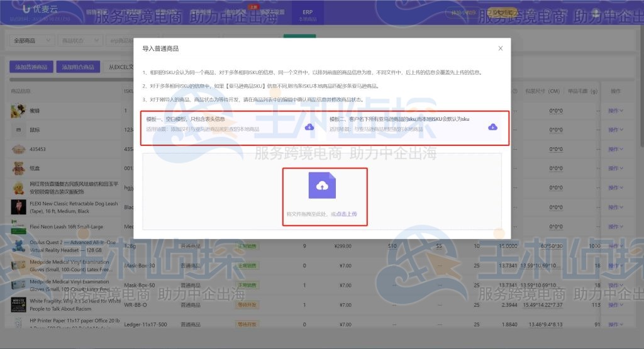Click the yellow button in the top bar
This screenshot has width=644, height=349.
click(501, 13)
